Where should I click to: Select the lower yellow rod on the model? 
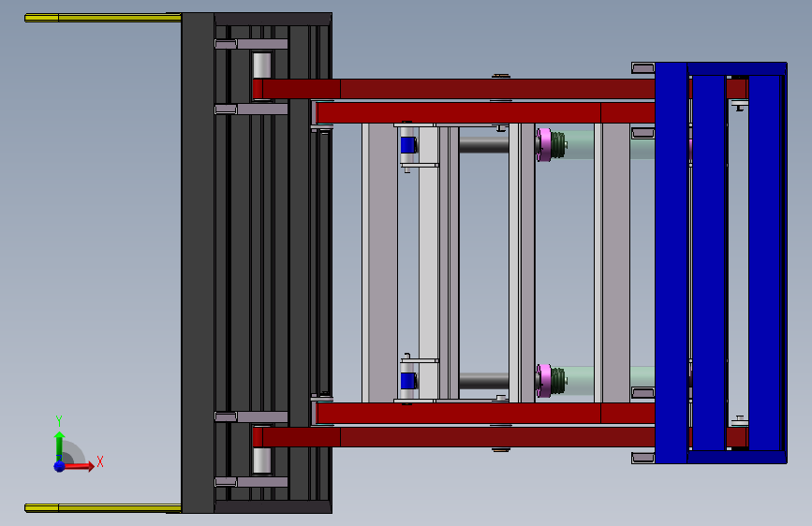click(x=103, y=508)
